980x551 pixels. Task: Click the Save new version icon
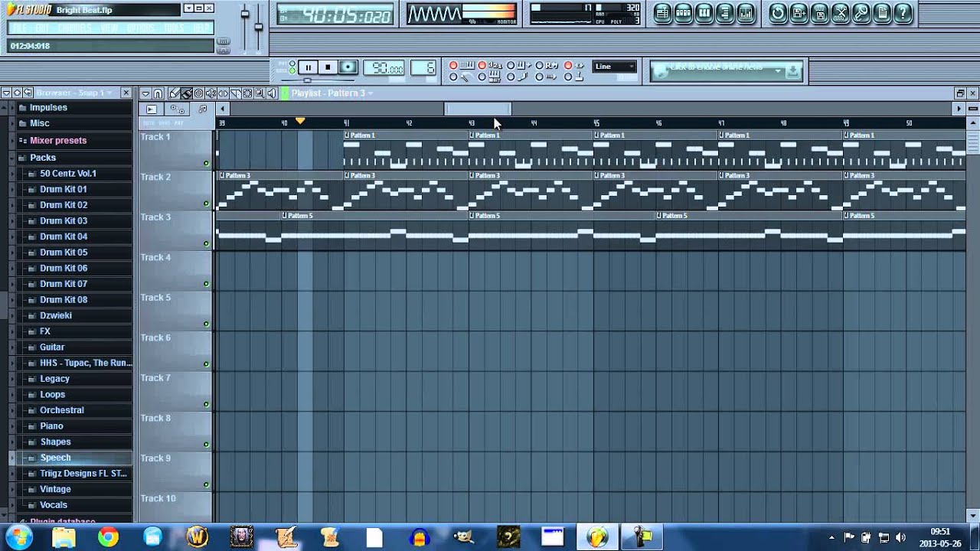click(x=799, y=12)
